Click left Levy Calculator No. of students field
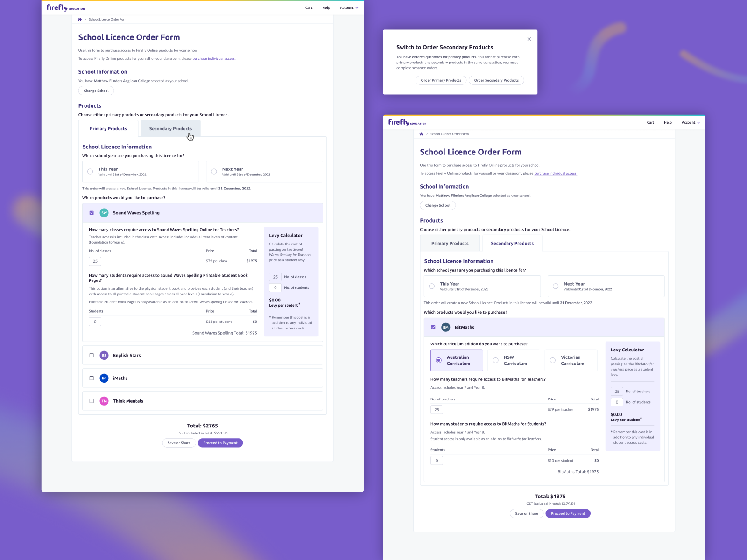The width and height of the screenshot is (747, 560). [275, 287]
